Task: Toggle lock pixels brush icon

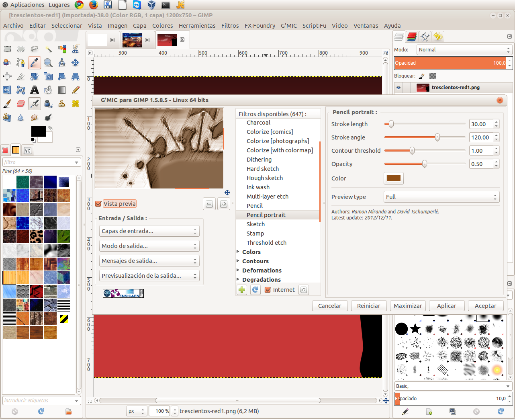Action: 421,76
